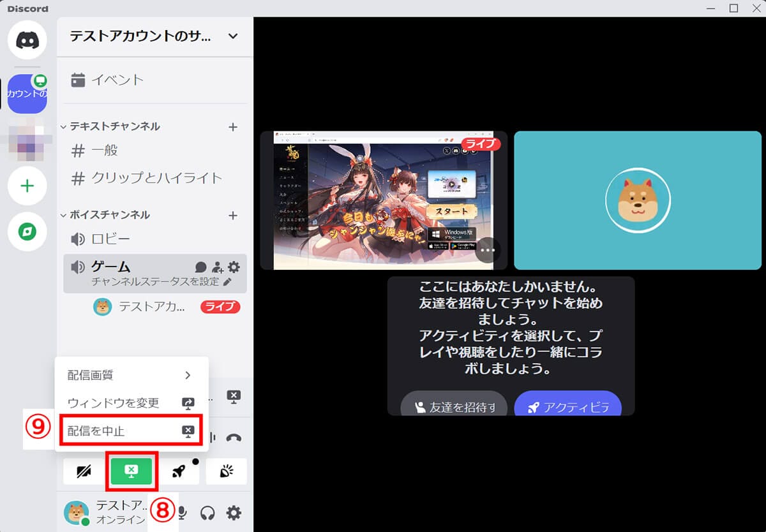Open stream tile three-dots options
The width and height of the screenshot is (766, 532).
coord(487,251)
